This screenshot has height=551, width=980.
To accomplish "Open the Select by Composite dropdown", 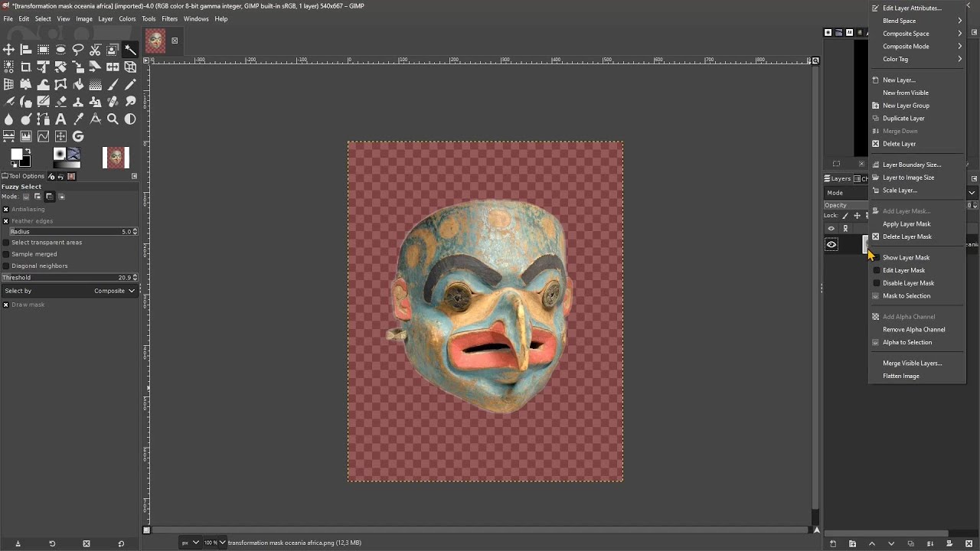I will (70, 291).
